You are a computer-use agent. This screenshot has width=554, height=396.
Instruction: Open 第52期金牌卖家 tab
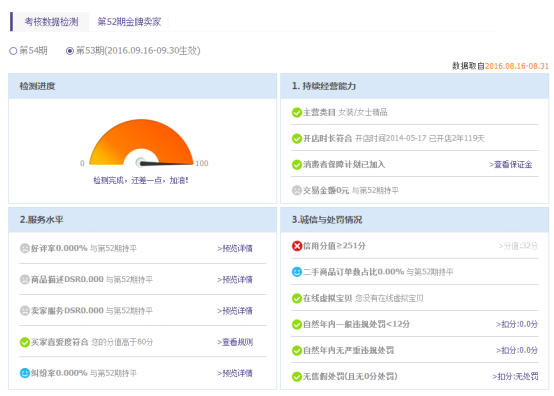click(129, 22)
